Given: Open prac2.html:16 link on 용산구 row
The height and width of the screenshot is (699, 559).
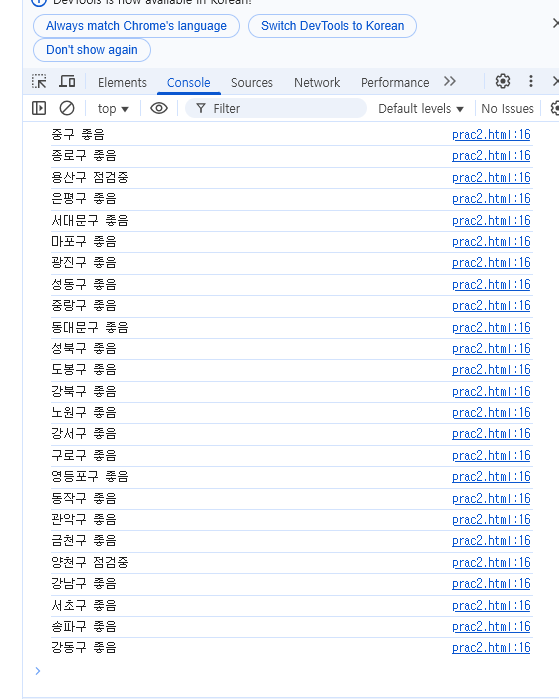Looking at the screenshot, I should pos(491,177).
